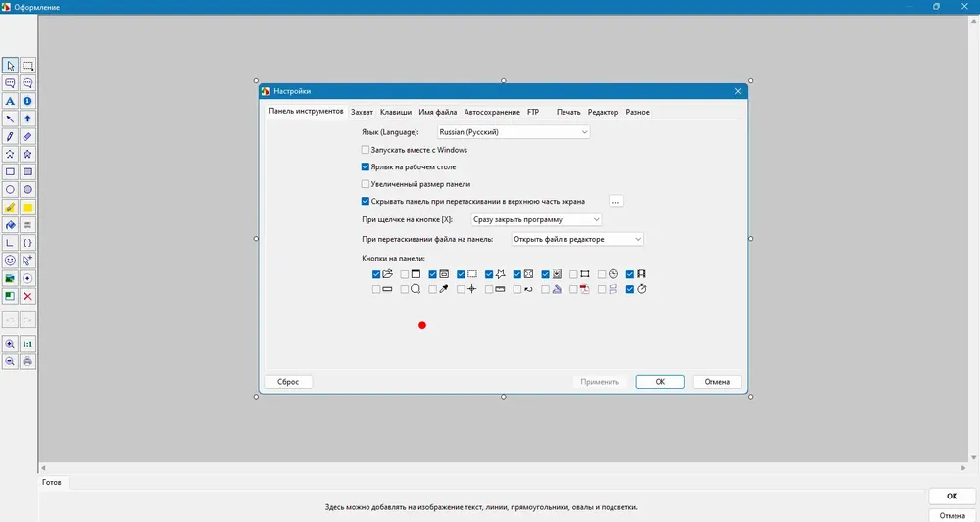Select the yellow filled highlight rectangle tool

click(27, 208)
